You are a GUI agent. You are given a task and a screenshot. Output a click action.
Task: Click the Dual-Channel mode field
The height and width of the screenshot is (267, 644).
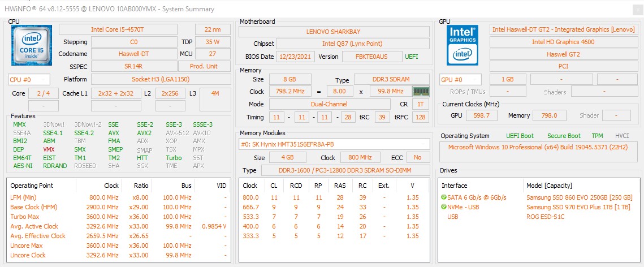pos(331,104)
